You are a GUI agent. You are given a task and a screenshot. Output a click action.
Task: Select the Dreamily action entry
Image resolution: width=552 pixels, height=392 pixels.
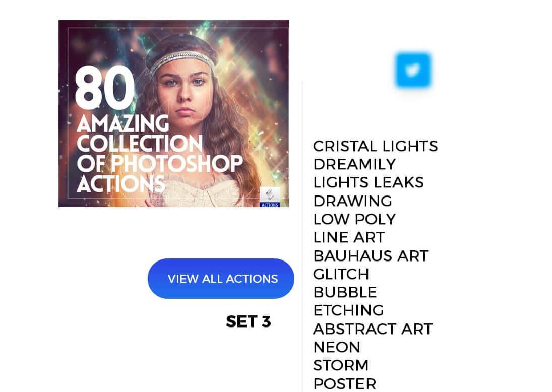pyautogui.click(x=354, y=164)
